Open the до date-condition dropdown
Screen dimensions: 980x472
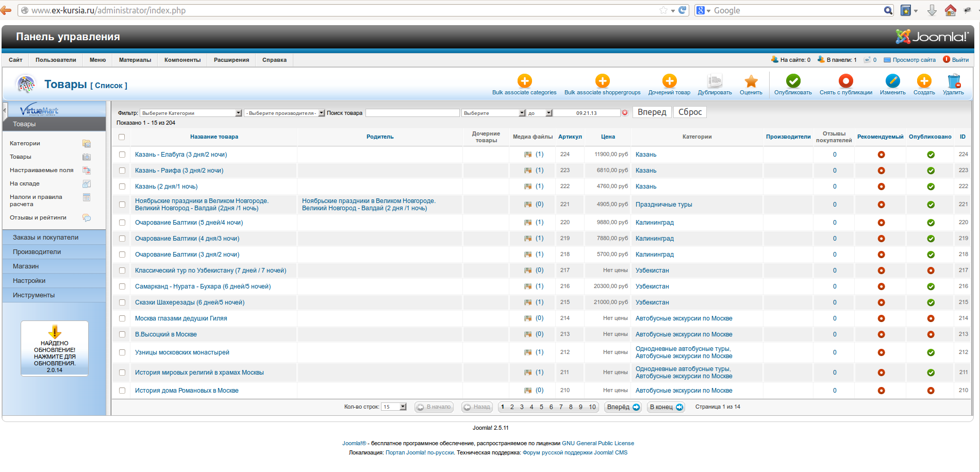click(540, 113)
